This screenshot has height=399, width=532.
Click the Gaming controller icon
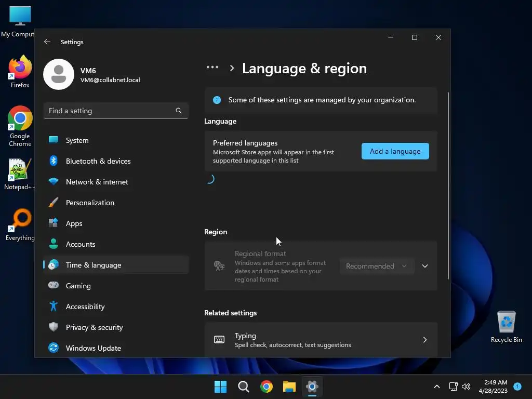[x=54, y=285]
